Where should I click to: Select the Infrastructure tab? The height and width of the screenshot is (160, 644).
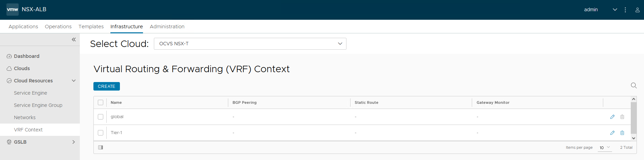[x=127, y=27]
